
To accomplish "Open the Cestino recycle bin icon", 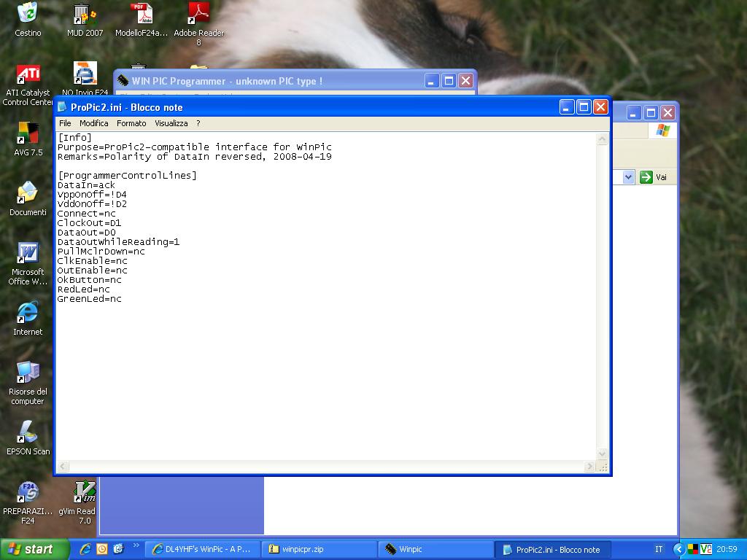I will (28, 13).
